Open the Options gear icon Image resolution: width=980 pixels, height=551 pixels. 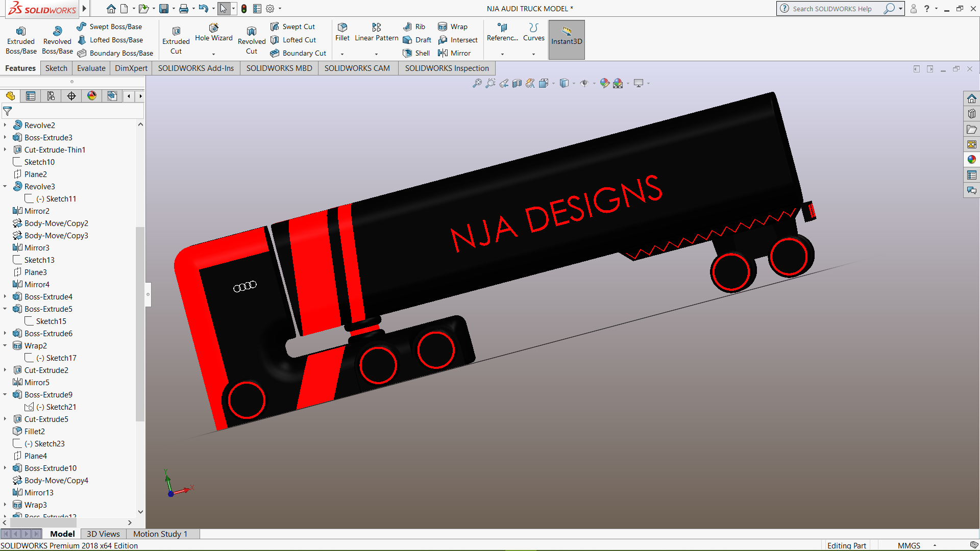pos(270,9)
